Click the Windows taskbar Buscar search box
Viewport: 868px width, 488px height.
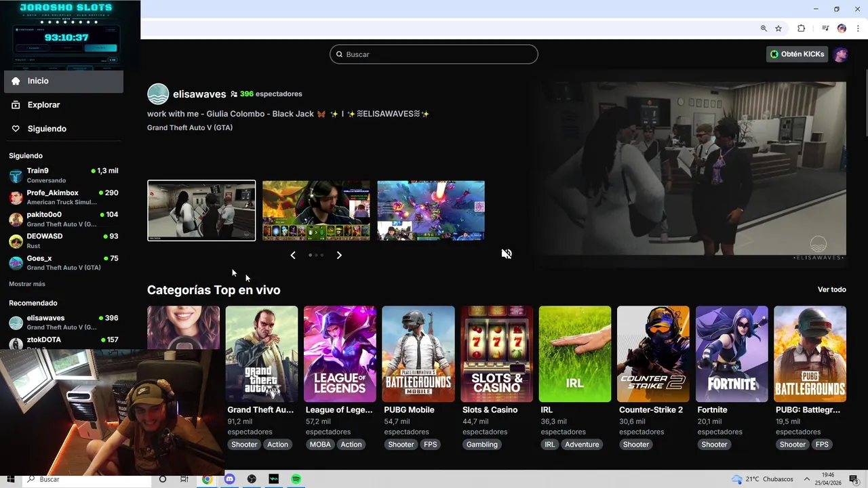pos(88,479)
